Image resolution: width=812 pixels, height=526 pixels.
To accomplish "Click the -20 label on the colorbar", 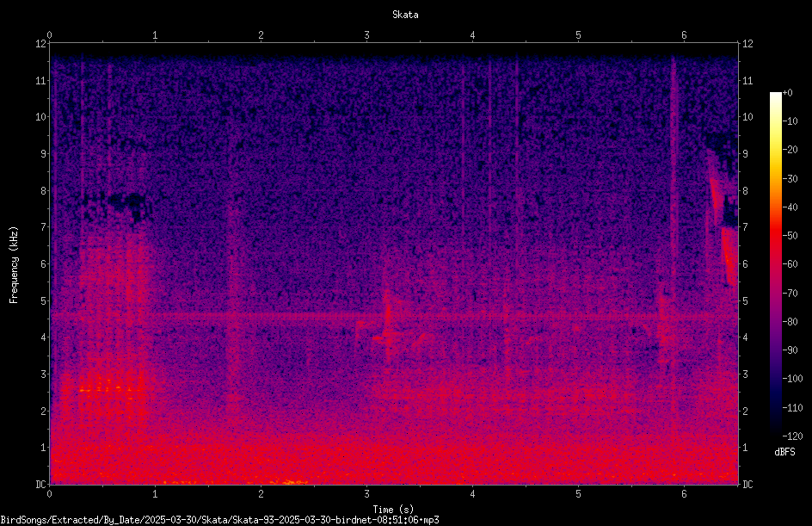I will (790, 150).
